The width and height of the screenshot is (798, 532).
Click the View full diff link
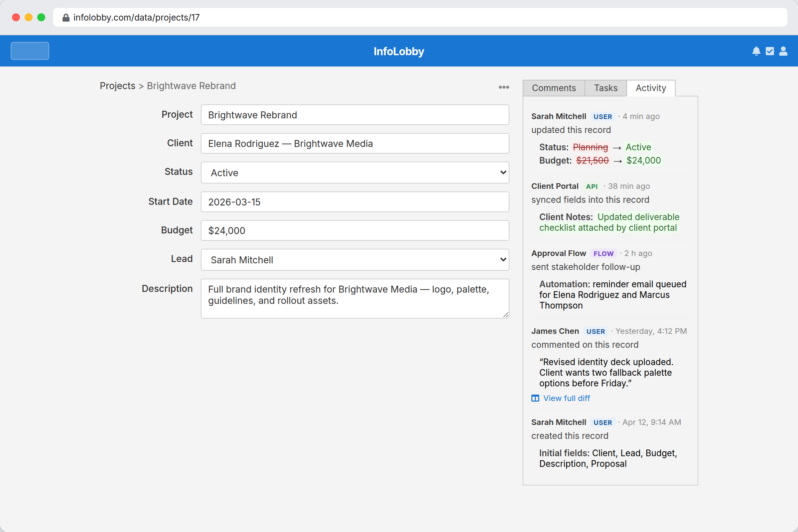click(567, 398)
